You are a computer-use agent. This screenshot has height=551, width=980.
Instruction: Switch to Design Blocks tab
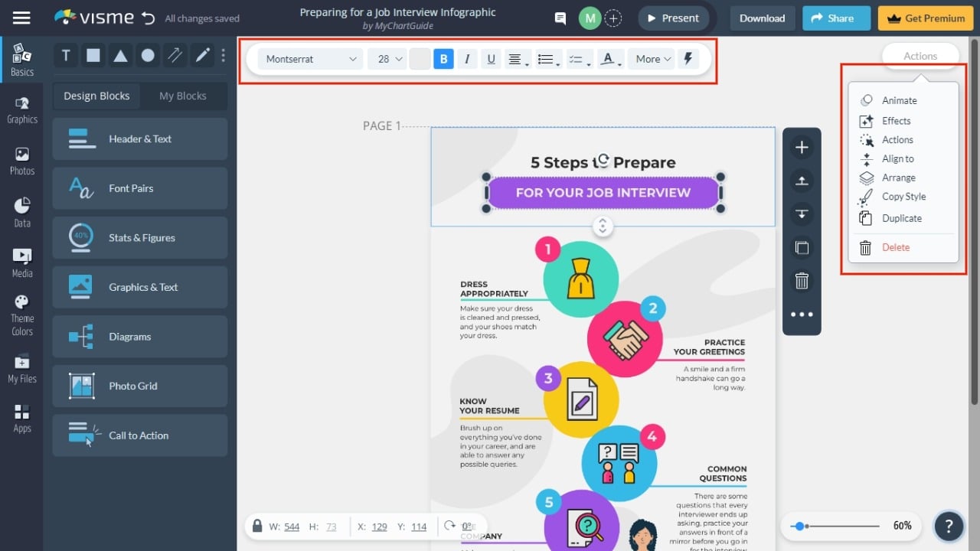point(96,96)
